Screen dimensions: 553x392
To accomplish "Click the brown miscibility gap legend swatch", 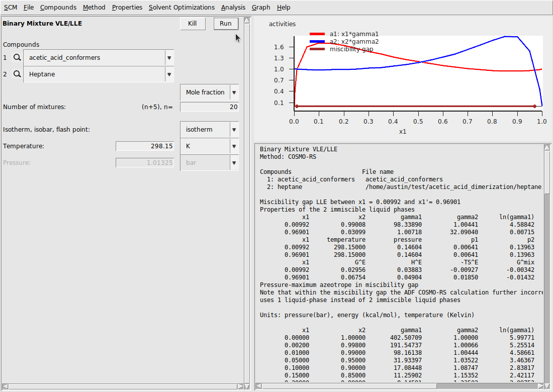I will point(317,49).
